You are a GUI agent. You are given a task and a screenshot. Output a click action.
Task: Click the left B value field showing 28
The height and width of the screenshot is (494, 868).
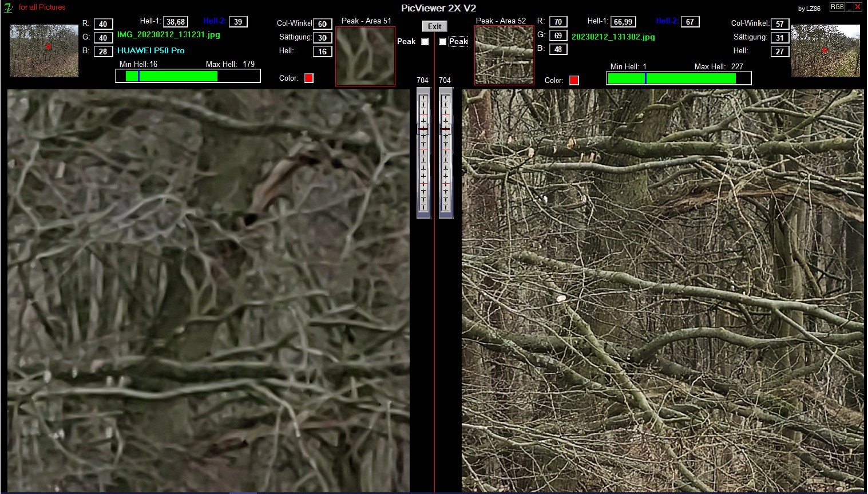[x=103, y=52]
